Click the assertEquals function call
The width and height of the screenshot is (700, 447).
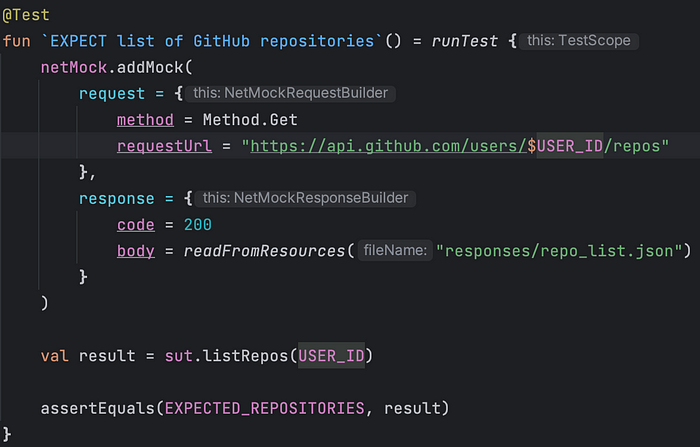pos(98,408)
